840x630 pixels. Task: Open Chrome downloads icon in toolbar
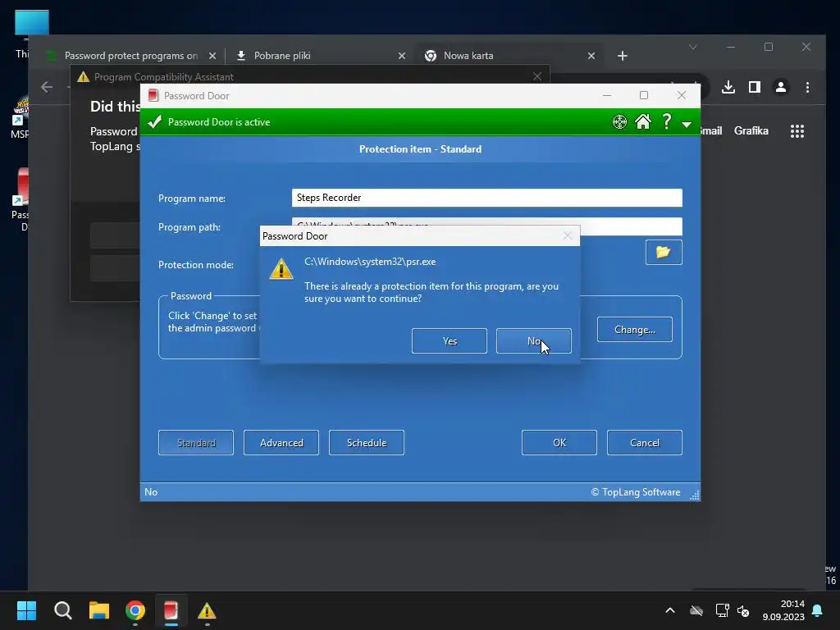(728, 87)
